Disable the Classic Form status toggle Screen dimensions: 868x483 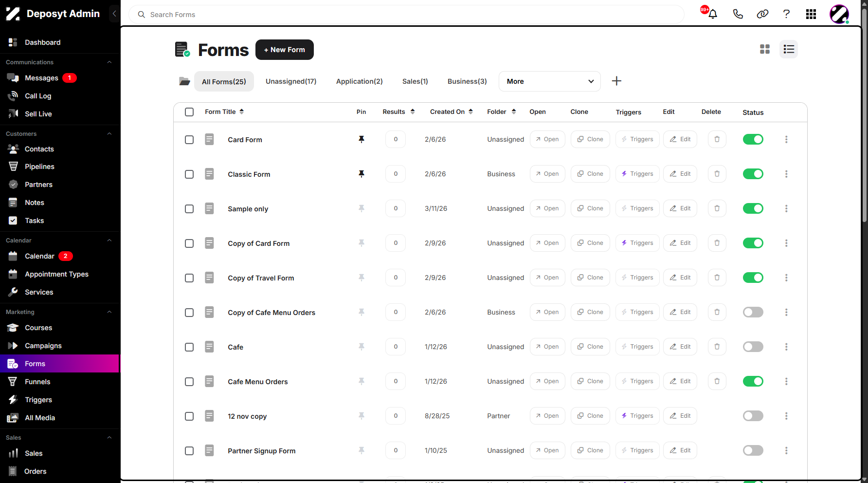(753, 174)
